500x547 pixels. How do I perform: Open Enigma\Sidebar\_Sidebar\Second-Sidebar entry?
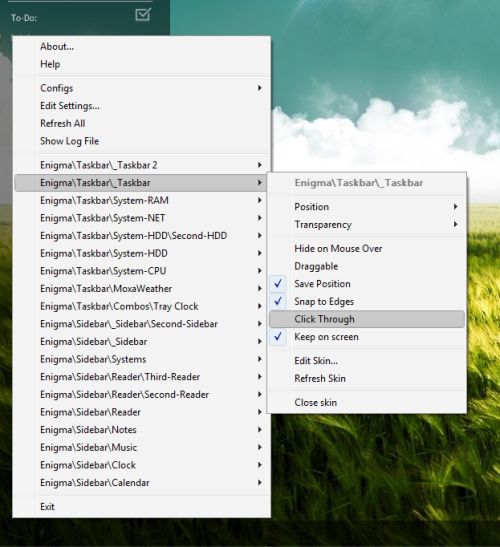point(142,324)
